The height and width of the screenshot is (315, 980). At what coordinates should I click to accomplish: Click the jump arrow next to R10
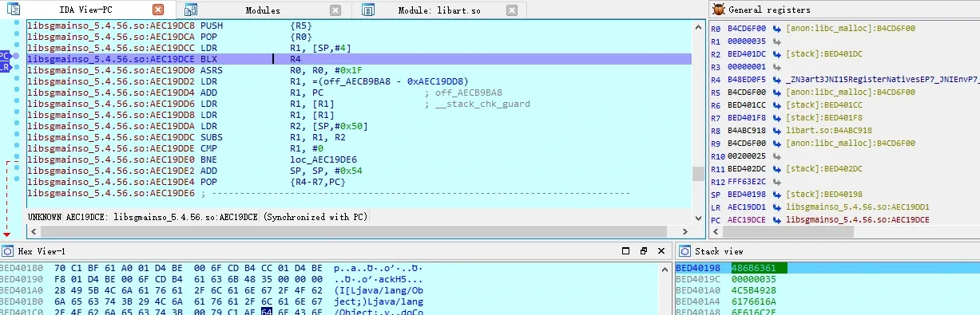[777, 156]
